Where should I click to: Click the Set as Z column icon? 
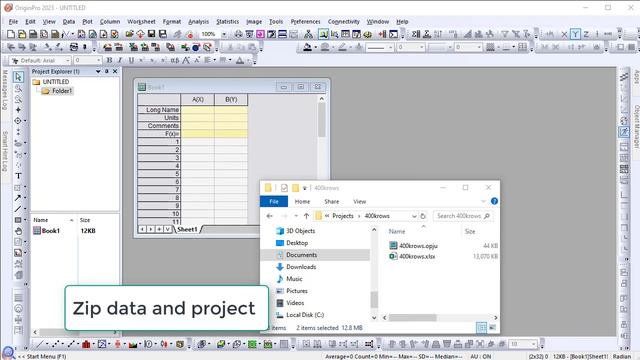coord(586,34)
